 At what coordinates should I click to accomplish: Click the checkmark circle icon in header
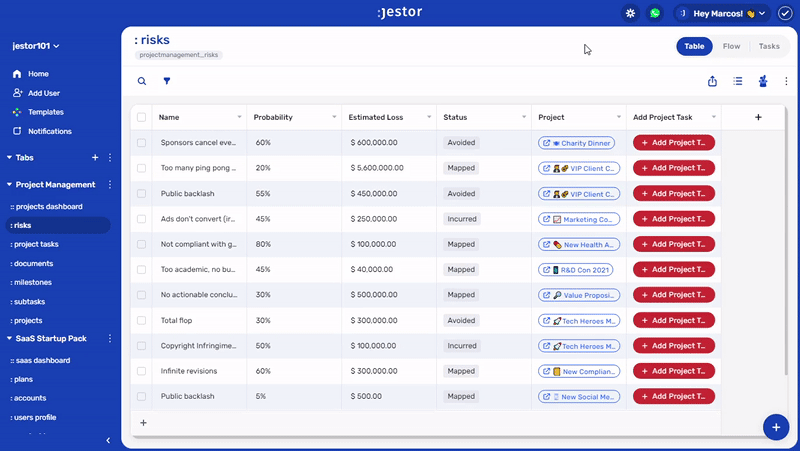pos(785,13)
